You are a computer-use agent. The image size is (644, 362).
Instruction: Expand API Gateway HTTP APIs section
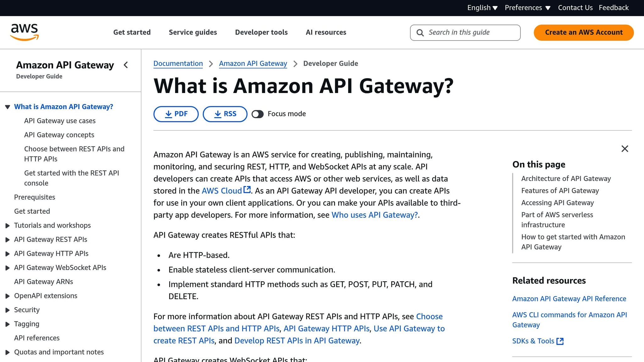click(x=8, y=254)
